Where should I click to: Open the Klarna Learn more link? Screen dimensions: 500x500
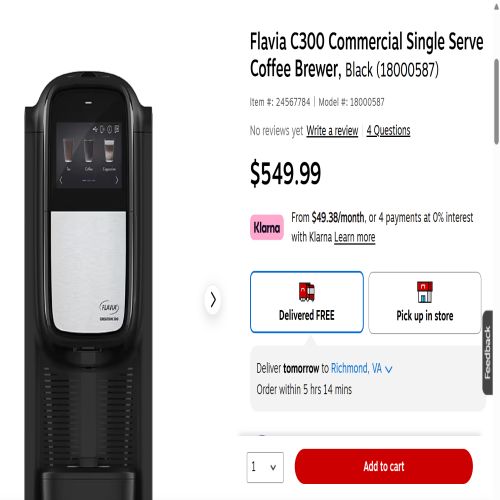(x=355, y=237)
